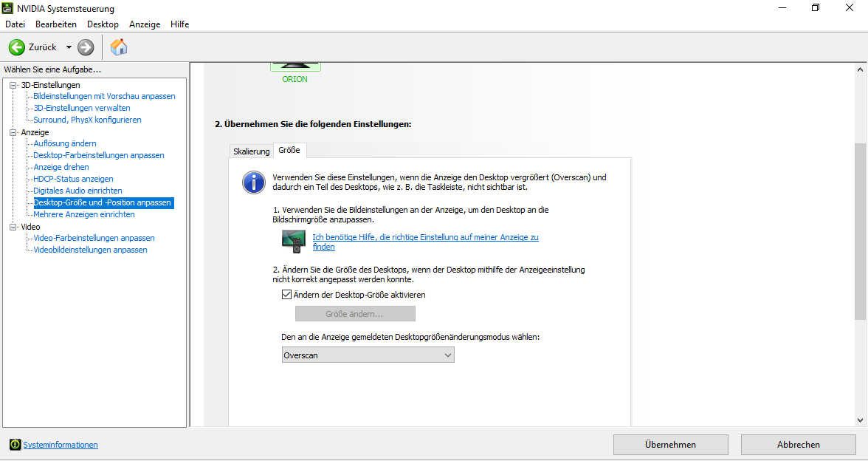Open Auflösung ändern

point(65,143)
